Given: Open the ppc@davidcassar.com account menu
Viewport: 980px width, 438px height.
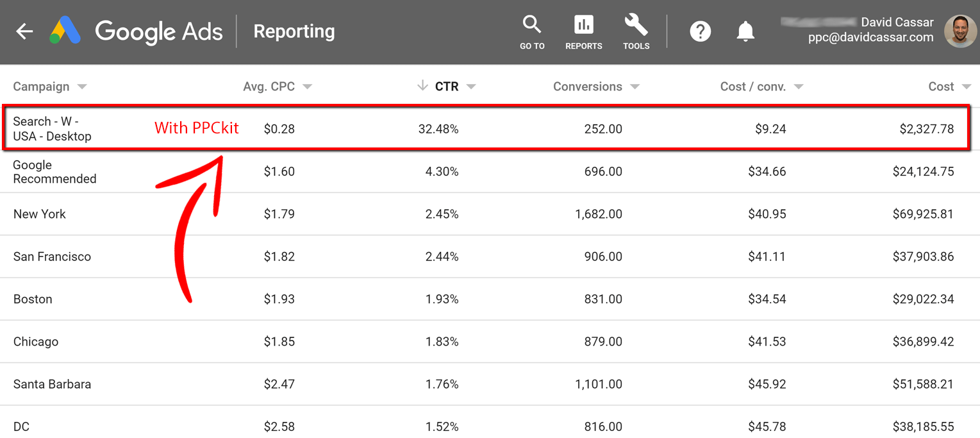Looking at the screenshot, I should coord(870,38).
